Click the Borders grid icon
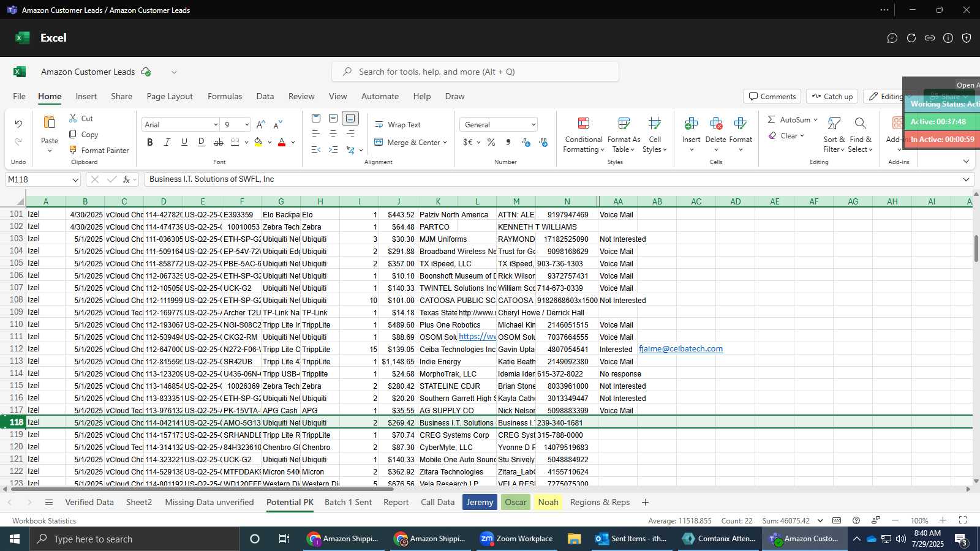This screenshot has width=980, height=551. point(235,142)
